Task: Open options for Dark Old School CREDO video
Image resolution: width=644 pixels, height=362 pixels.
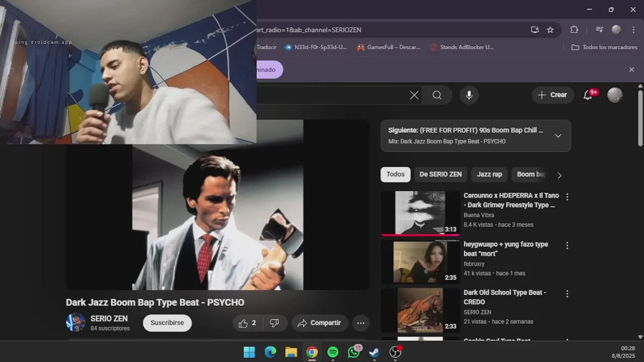Action: (x=567, y=294)
